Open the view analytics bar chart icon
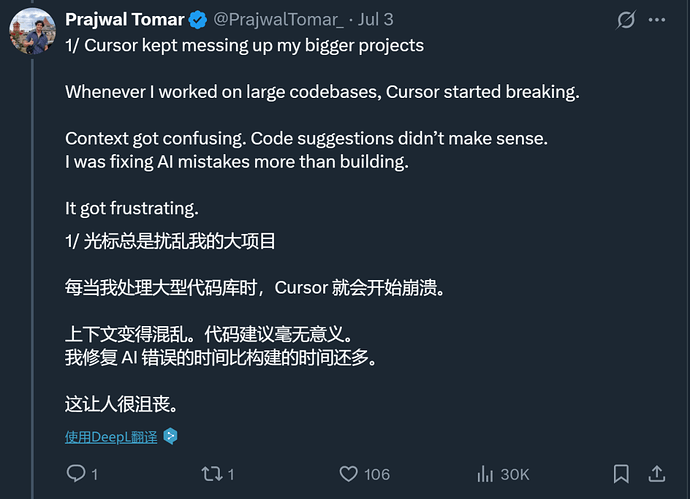 [x=486, y=473]
